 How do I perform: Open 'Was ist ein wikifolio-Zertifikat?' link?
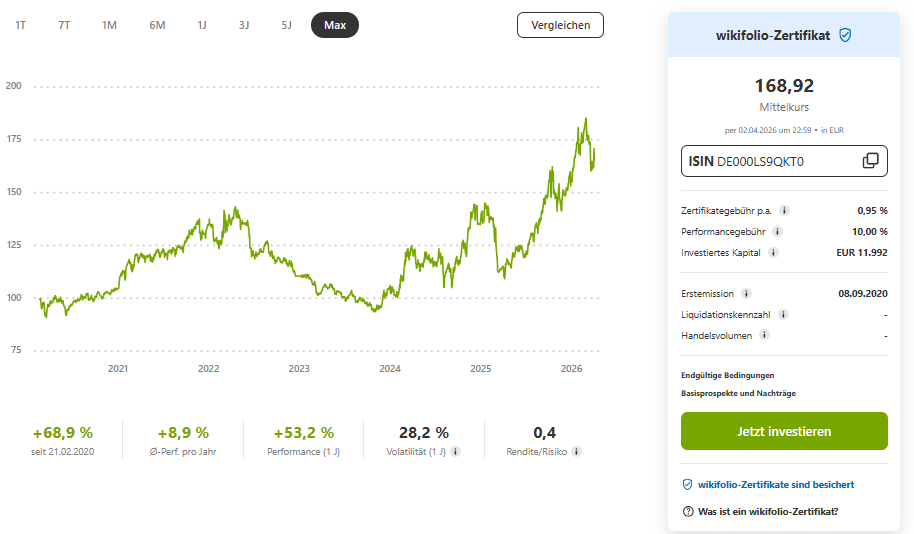click(x=760, y=512)
